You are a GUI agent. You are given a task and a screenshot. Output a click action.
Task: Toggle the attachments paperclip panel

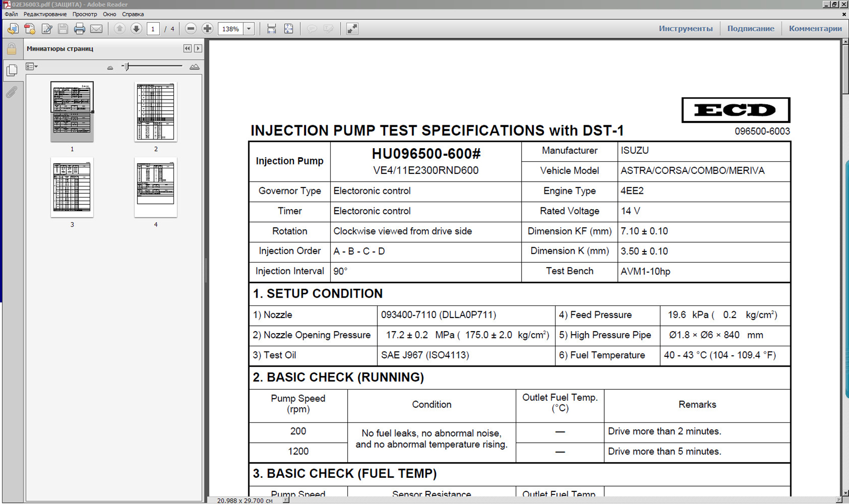(12, 92)
